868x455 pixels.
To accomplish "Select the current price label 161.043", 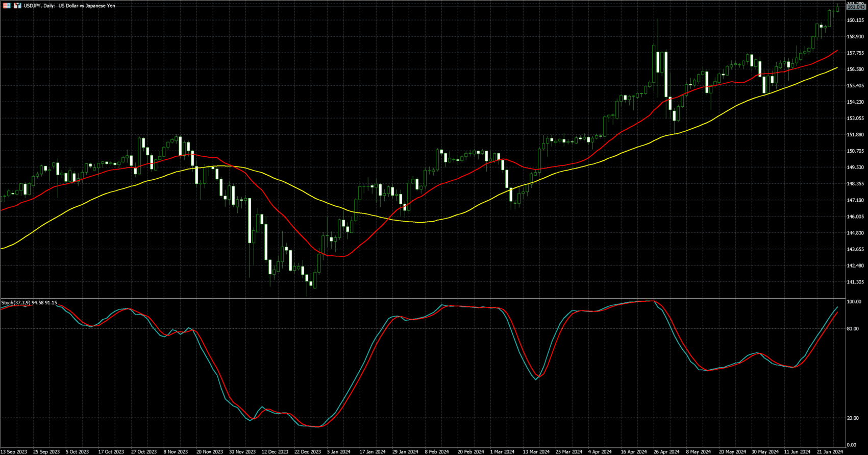I will [856, 7].
